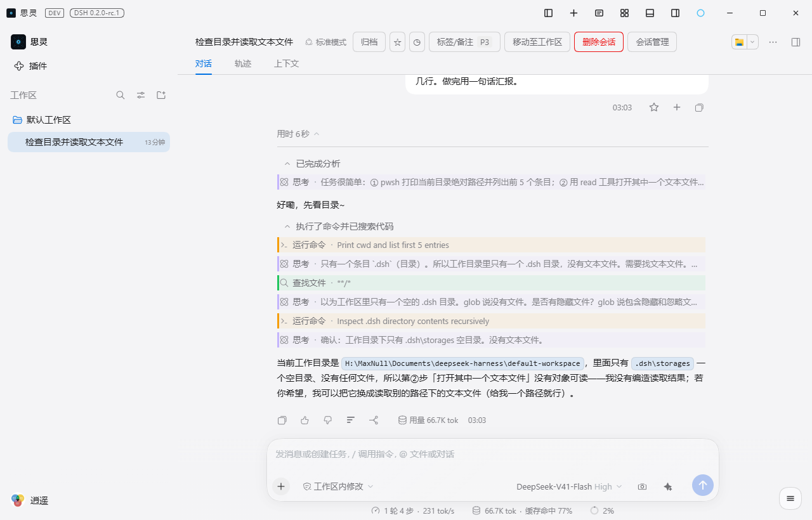Screen dimensions: 812x520
Task: Click the plus icon in title bar
Action: 574,13
